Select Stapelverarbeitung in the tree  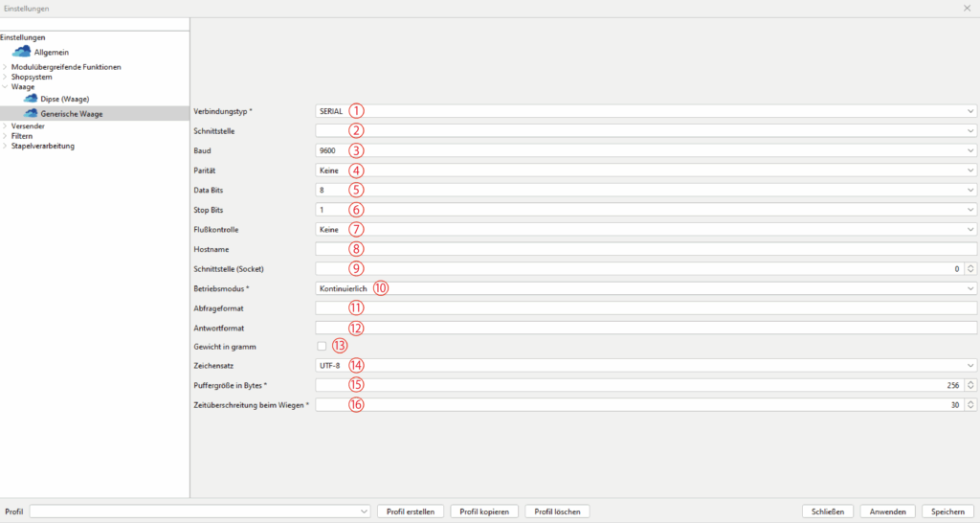[42, 146]
